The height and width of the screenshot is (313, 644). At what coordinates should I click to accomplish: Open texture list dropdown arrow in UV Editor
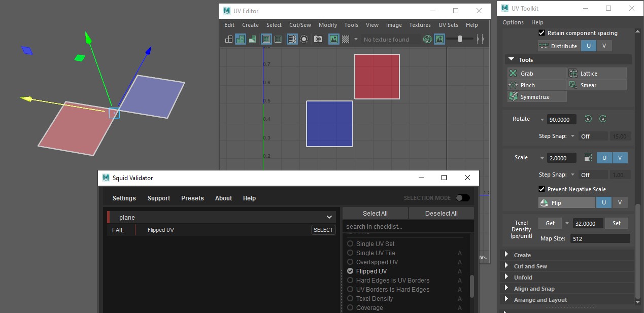(x=356, y=39)
